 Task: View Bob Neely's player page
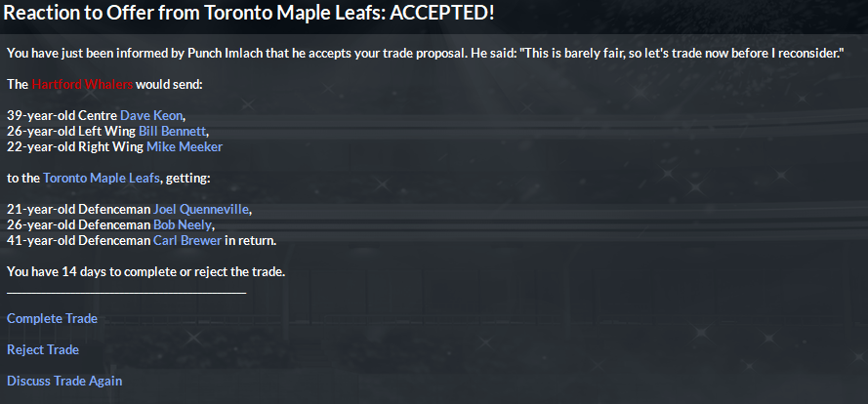pyautogui.click(x=179, y=225)
